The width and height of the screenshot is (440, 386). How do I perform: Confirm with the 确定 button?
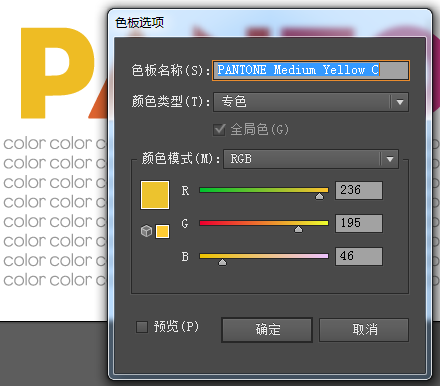point(267,330)
